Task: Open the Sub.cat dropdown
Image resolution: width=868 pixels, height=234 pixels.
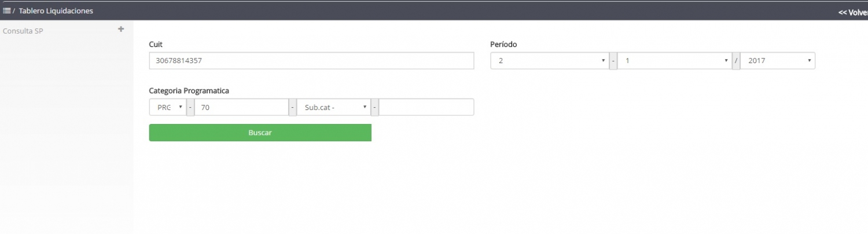Action: click(x=333, y=107)
